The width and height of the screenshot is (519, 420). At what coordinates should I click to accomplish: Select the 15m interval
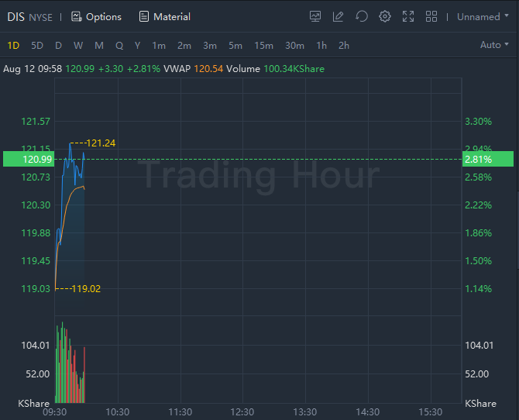[263, 45]
